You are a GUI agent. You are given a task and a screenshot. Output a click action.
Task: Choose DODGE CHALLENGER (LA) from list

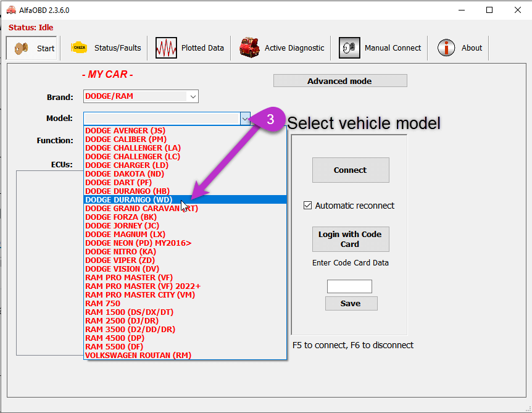[x=185, y=148]
